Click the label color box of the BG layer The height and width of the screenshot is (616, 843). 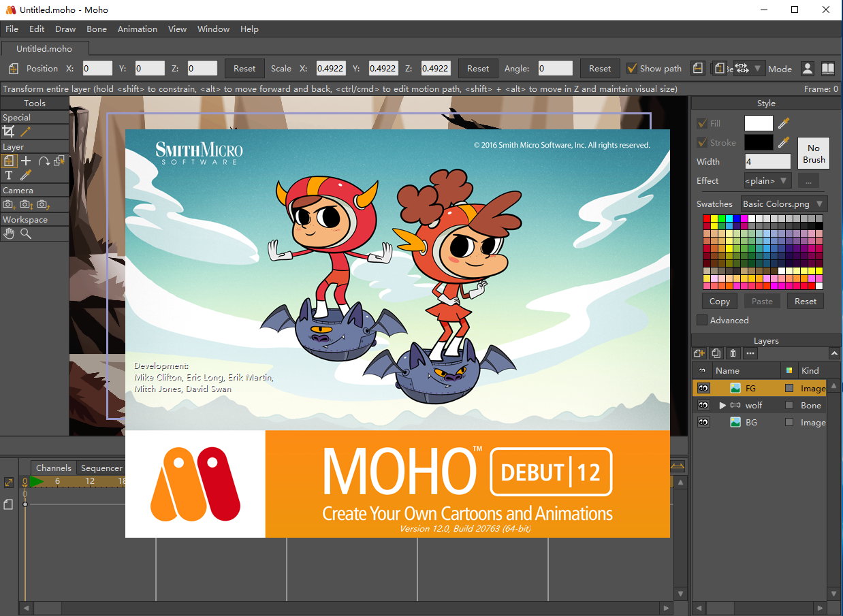pos(789,422)
